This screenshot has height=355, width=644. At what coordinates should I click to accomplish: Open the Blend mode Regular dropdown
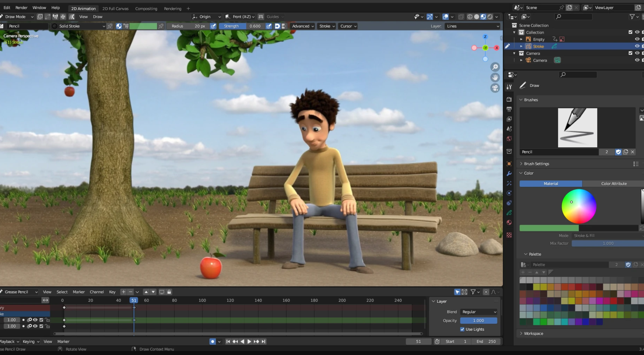479,312
